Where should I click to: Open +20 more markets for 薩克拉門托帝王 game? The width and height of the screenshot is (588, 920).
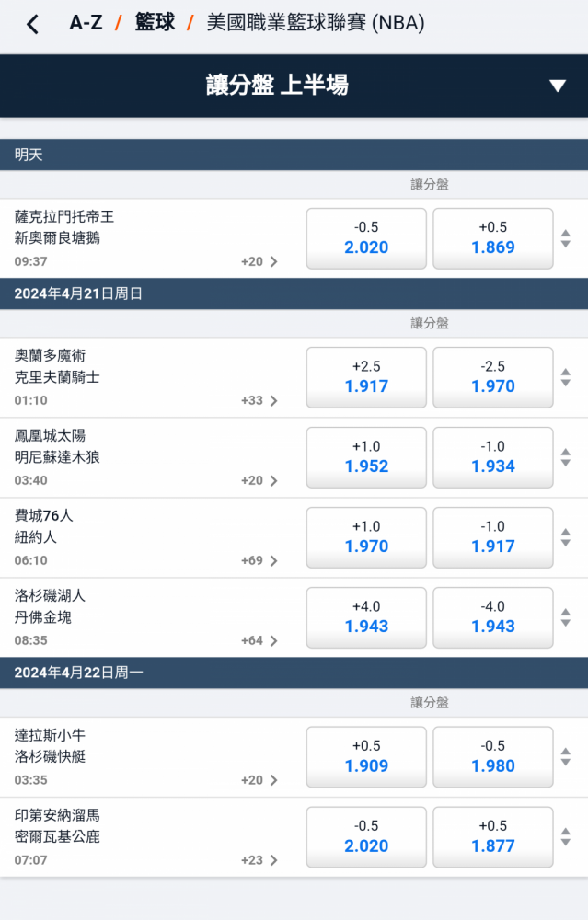[x=259, y=261]
